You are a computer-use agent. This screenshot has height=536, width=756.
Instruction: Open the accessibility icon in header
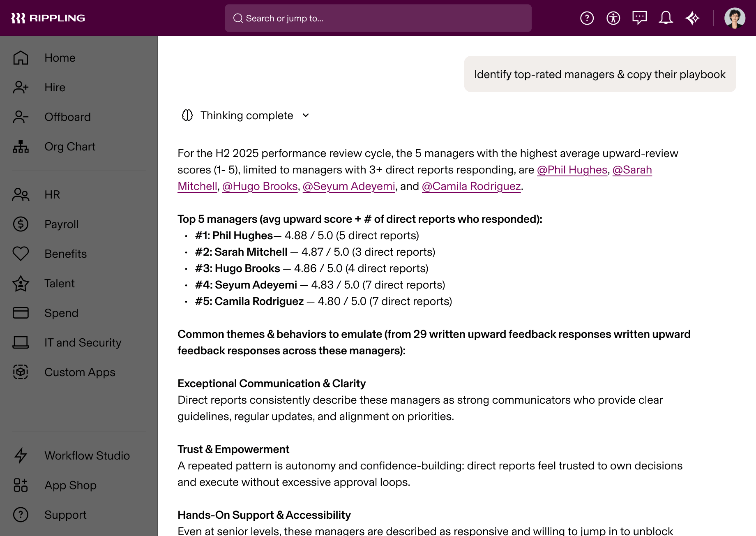point(613,18)
